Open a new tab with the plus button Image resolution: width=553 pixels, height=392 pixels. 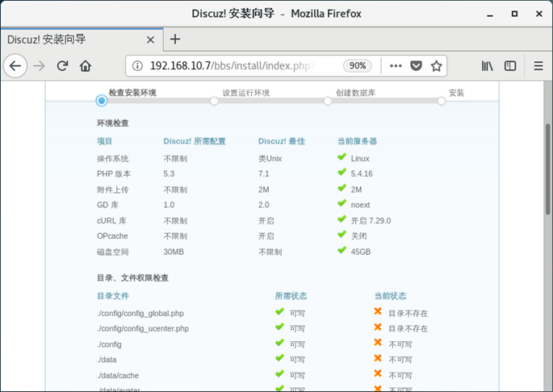(x=175, y=40)
